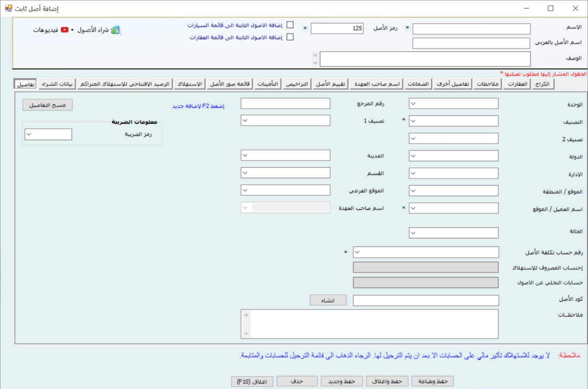588x389 pixels.
Task: Enable adding asset to العقارات list checkbox
Action: [x=290, y=37]
